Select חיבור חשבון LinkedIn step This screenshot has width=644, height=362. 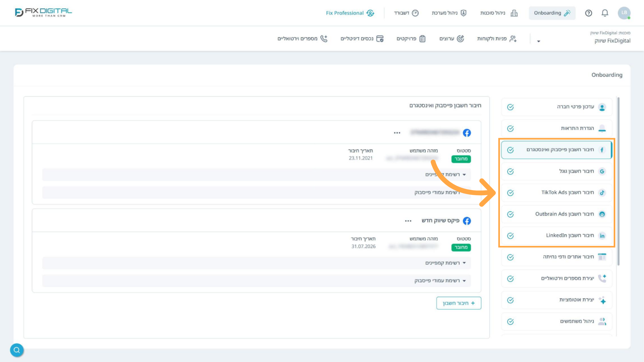pos(557,235)
